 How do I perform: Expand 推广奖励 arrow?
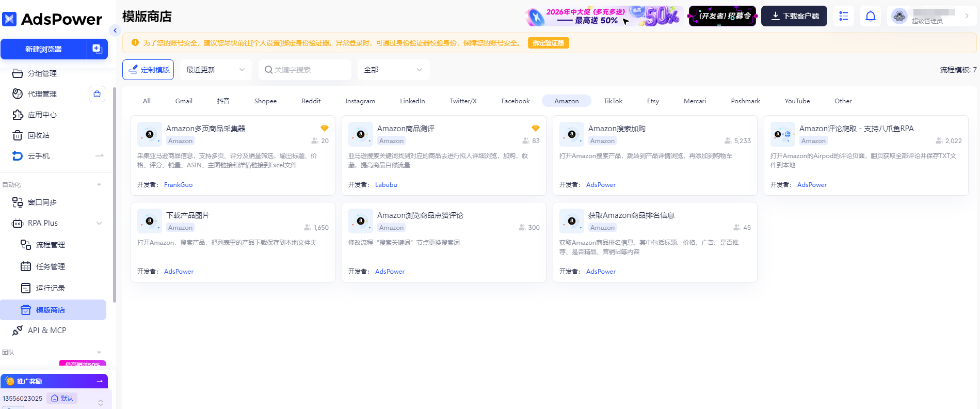point(100,382)
